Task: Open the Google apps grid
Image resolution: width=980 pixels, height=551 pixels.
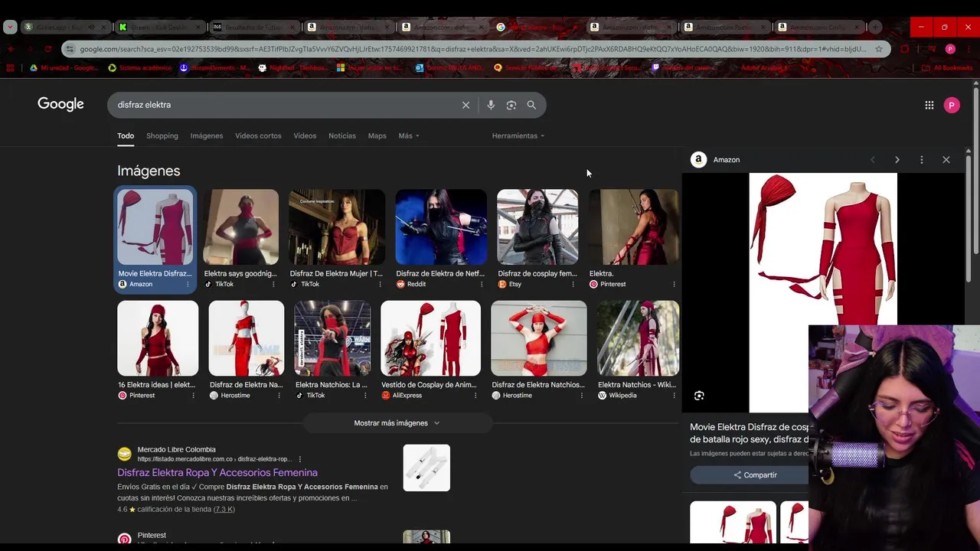Action: tap(929, 106)
